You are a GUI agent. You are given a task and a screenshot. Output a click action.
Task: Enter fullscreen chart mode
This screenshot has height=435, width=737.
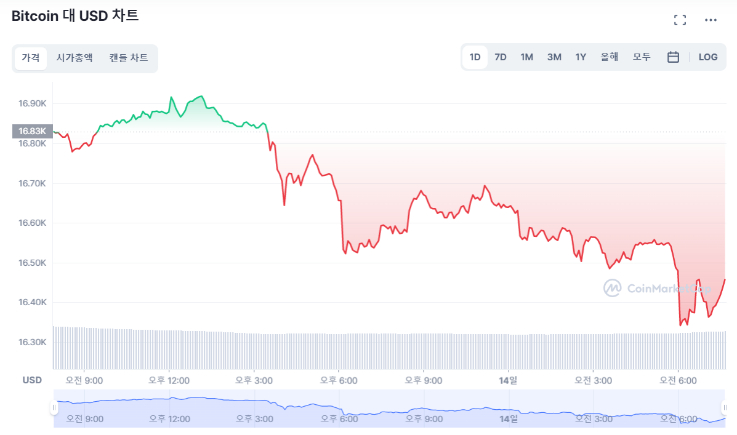coord(680,20)
